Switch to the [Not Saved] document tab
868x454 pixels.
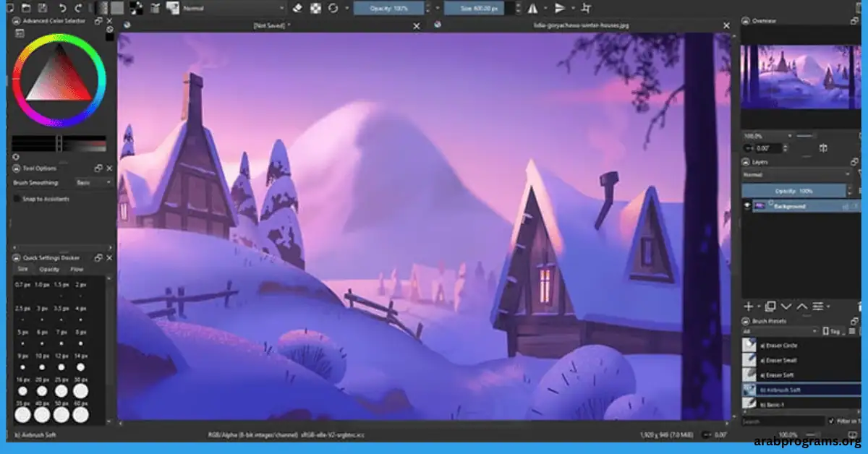coord(272,25)
